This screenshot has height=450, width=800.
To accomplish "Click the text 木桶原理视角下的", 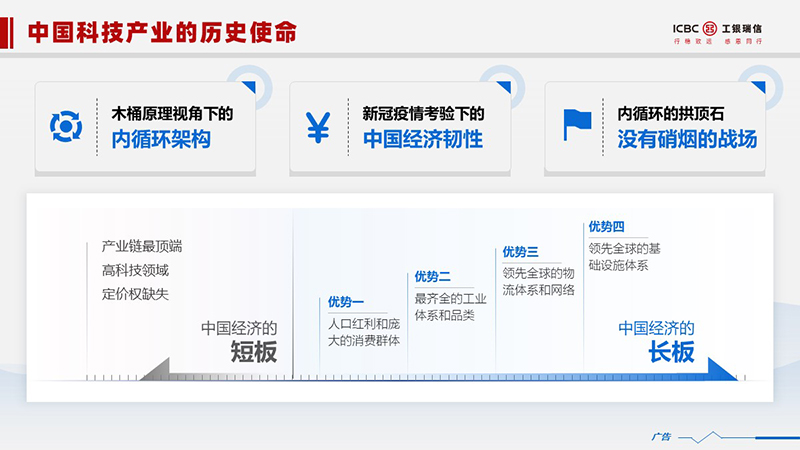I will click(172, 114).
